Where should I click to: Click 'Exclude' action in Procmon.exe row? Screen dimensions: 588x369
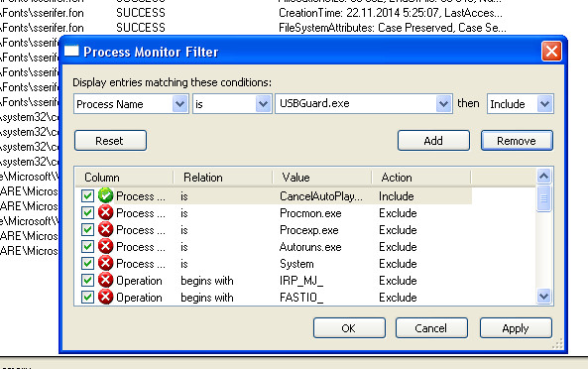(398, 213)
